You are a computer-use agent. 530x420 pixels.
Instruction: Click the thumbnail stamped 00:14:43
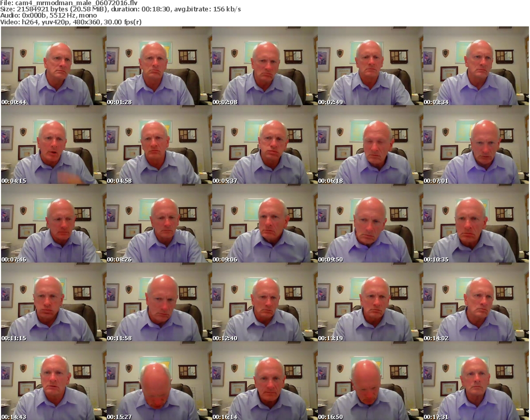tap(54, 381)
